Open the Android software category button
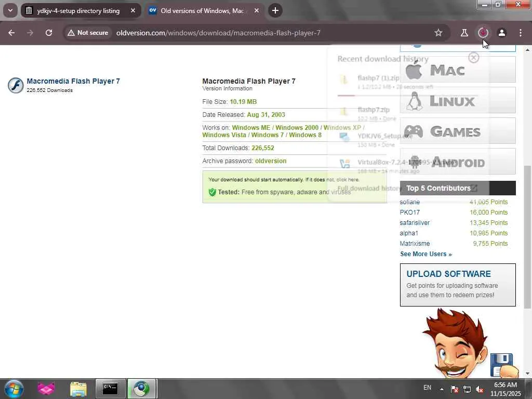The height and width of the screenshot is (399, 532). tap(458, 161)
